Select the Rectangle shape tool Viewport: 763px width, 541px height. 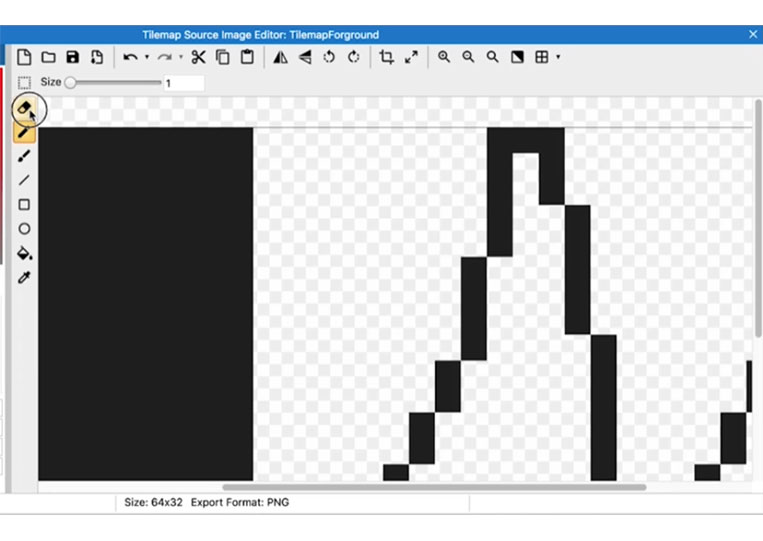(24, 205)
